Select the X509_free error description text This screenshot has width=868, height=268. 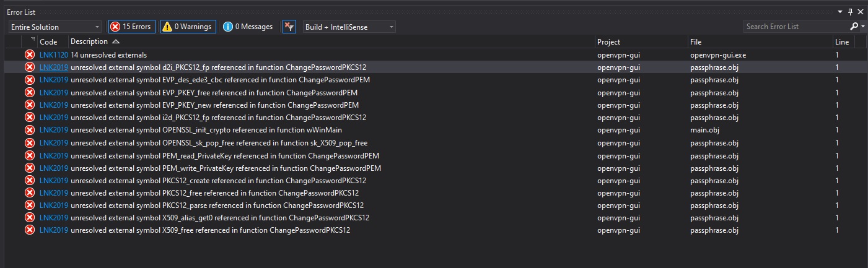tap(210, 230)
